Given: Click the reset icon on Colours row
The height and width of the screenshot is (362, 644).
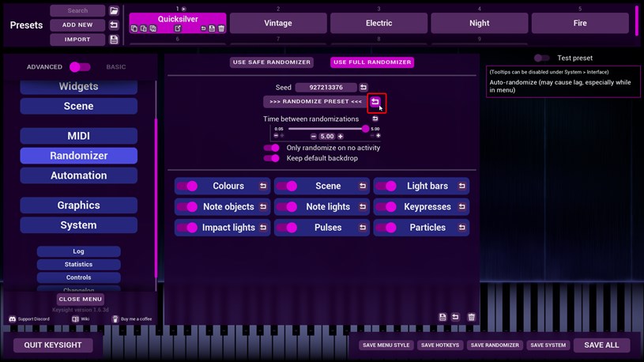Looking at the screenshot, I should (263, 186).
